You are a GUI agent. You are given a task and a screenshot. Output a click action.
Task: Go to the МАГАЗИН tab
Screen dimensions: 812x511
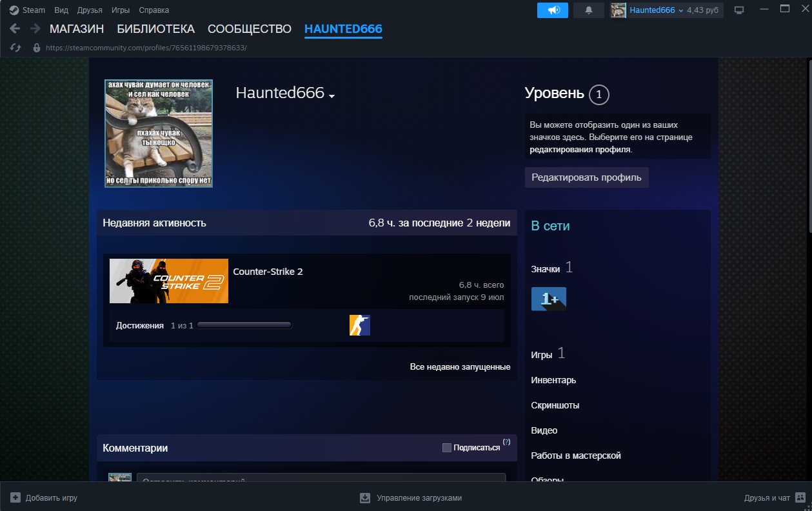77,29
